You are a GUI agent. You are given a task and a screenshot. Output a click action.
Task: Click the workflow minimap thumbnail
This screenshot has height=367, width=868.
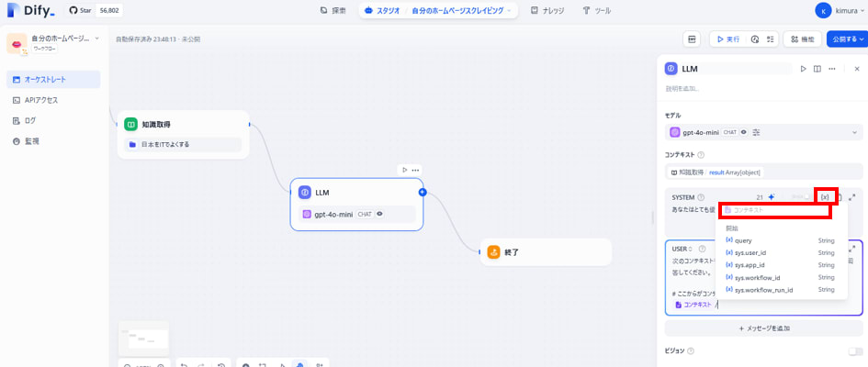pos(144,339)
